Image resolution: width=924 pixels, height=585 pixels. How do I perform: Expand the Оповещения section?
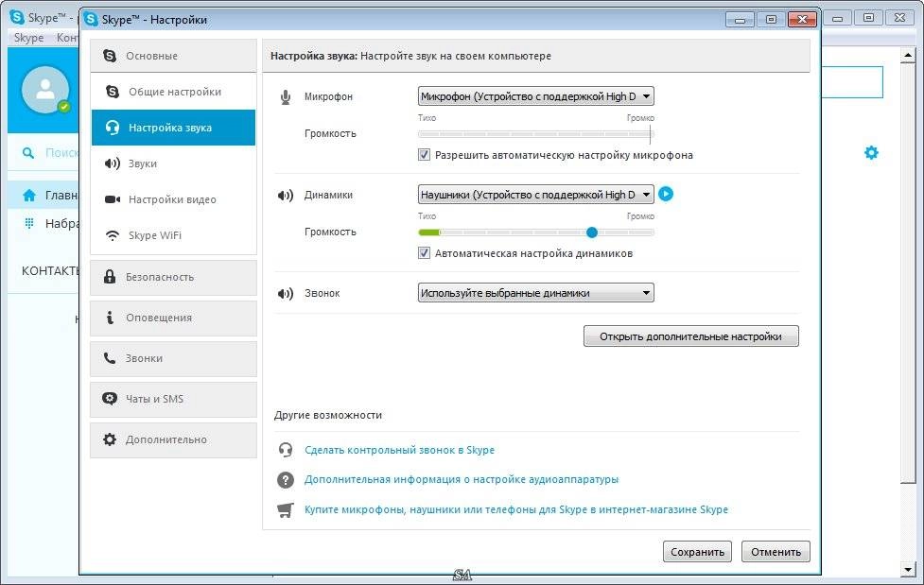coord(173,318)
